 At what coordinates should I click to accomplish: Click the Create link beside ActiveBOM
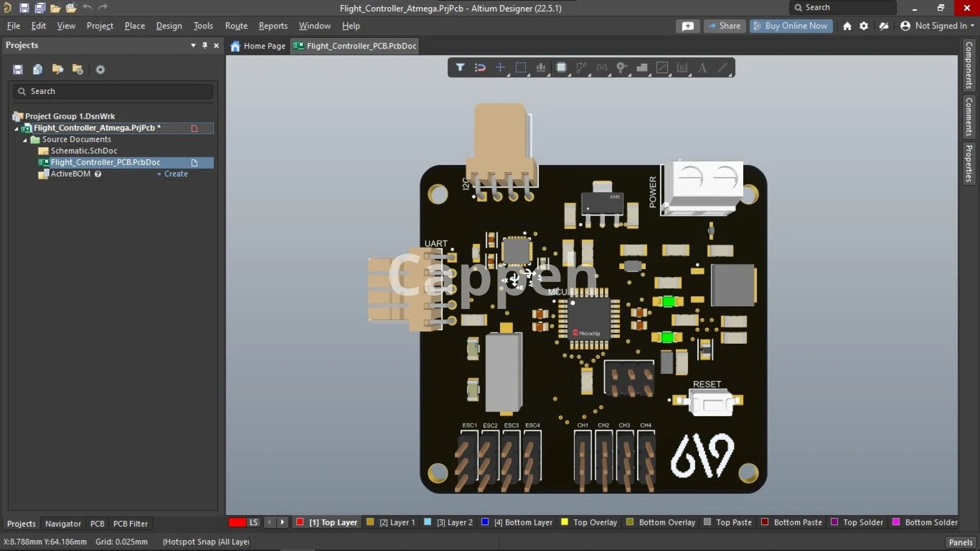coord(173,174)
